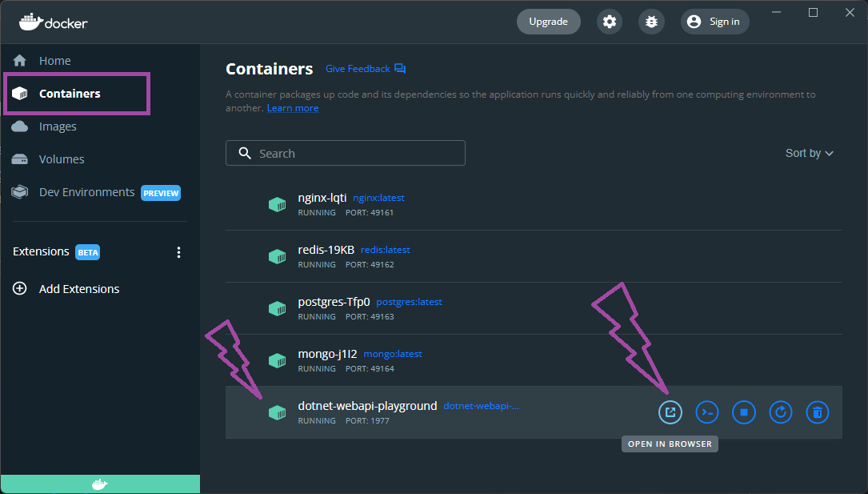Click RUNNING status on mongo-j1I2 row

pos(317,369)
